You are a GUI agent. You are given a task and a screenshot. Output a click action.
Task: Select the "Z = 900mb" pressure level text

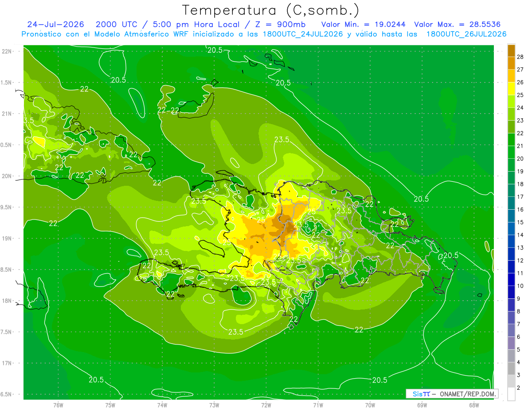281,24
